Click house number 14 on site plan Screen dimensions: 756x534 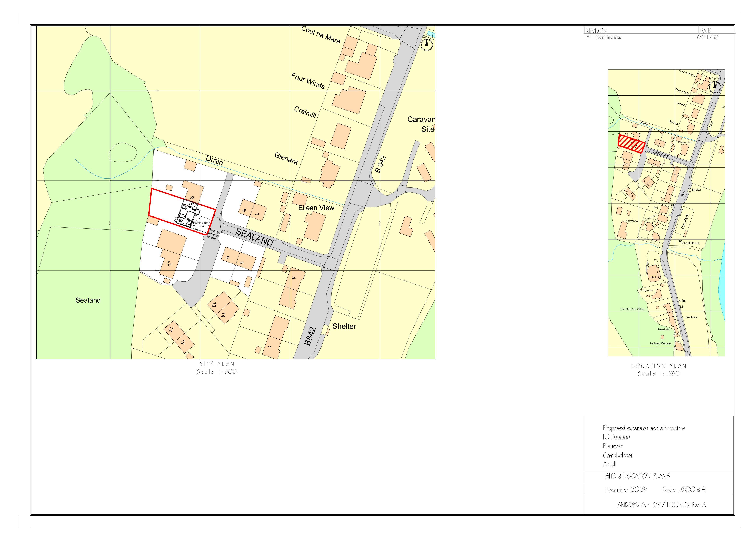(x=223, y=315)
